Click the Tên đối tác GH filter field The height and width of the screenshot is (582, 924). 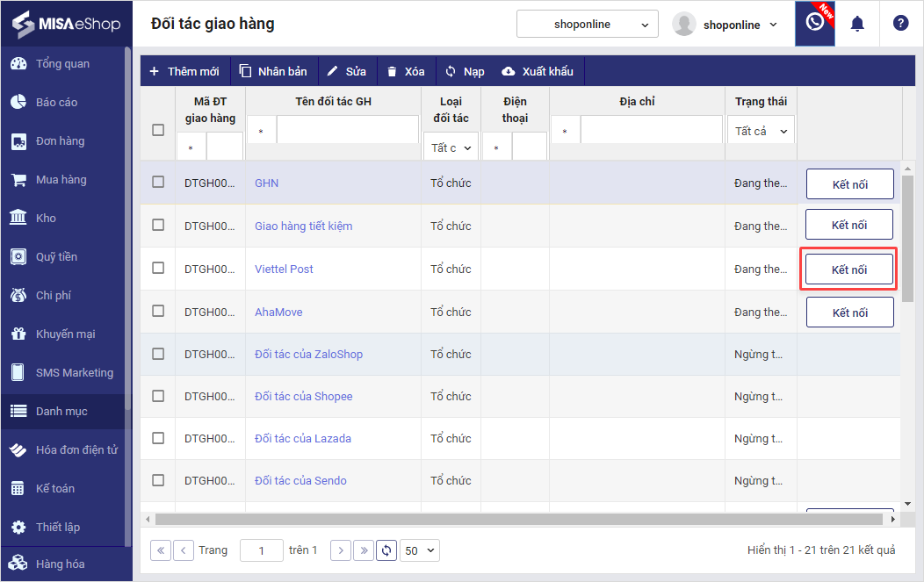[x=347, y=131]
